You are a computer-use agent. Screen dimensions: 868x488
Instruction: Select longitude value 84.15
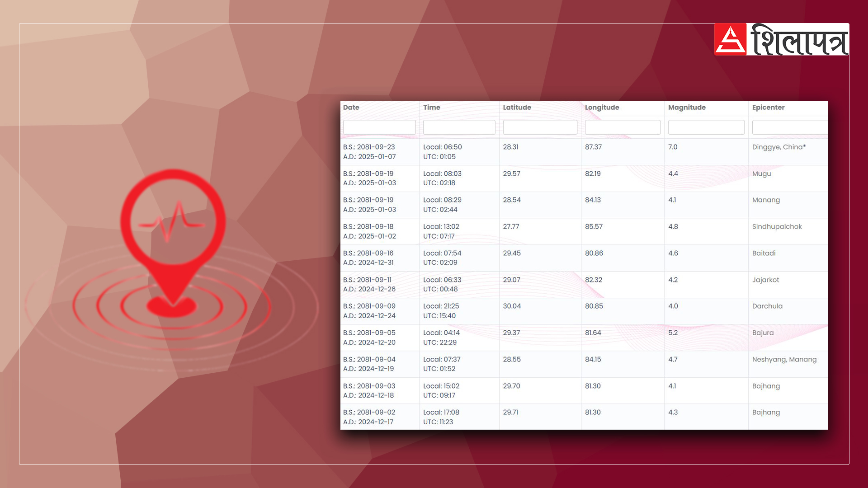[x=593, y=360]
